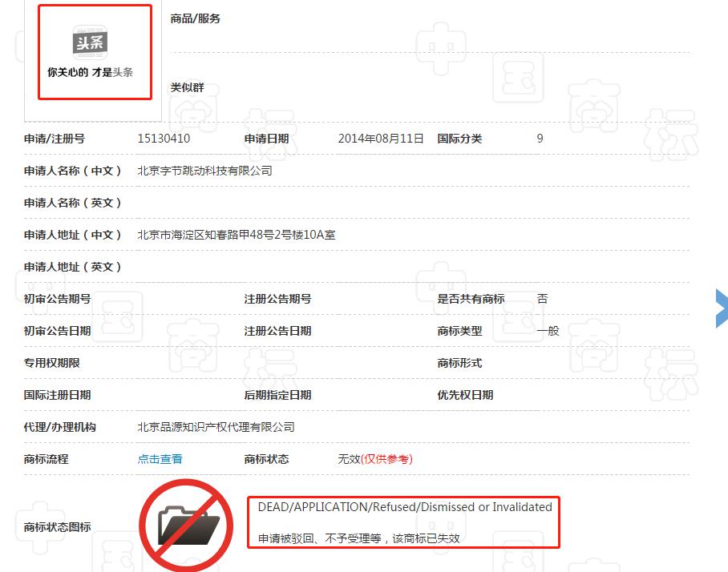The image size is (728, 572).
Task: Click agency name 北京品源知识产权代理有限公司
Action: tap(216, 427)
